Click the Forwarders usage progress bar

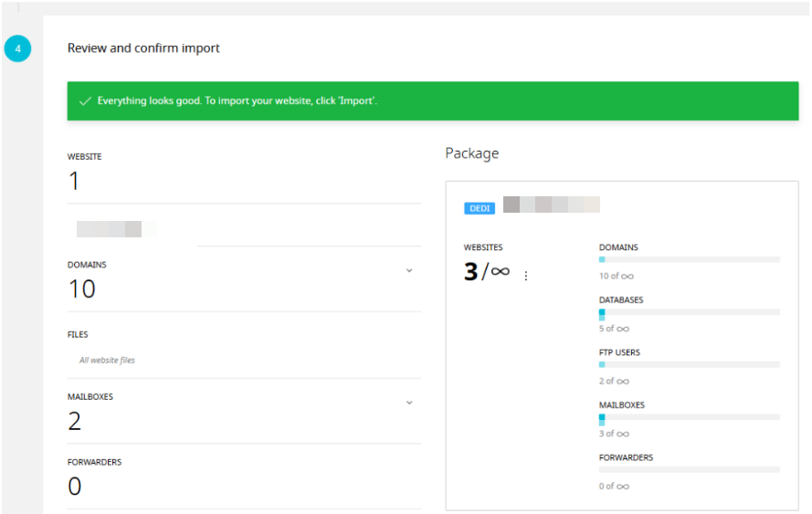pos(690,469)
